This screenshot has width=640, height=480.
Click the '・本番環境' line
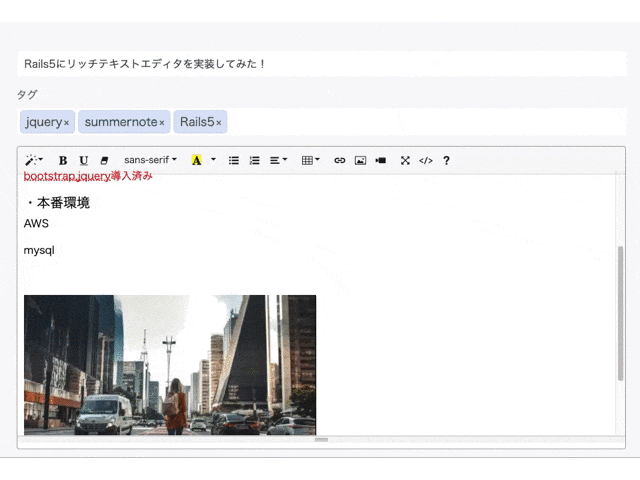coord(57,203)
